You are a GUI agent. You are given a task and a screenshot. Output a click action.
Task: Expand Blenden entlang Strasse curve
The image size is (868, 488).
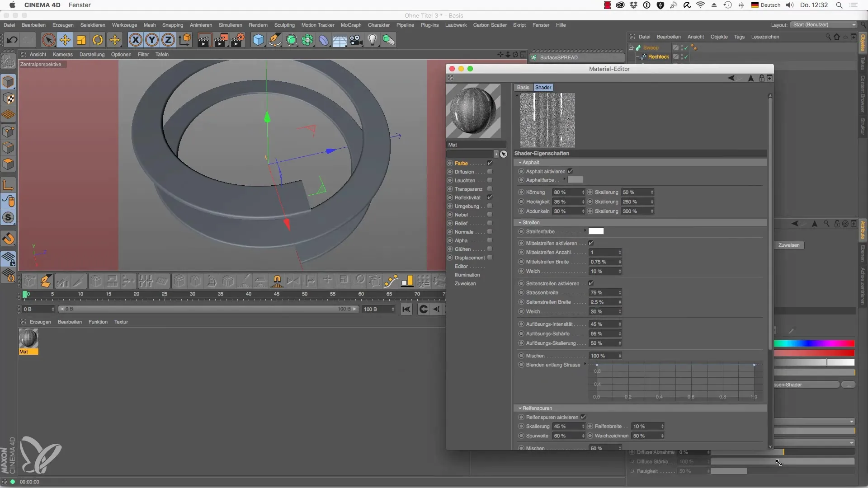tap(585, 364)
